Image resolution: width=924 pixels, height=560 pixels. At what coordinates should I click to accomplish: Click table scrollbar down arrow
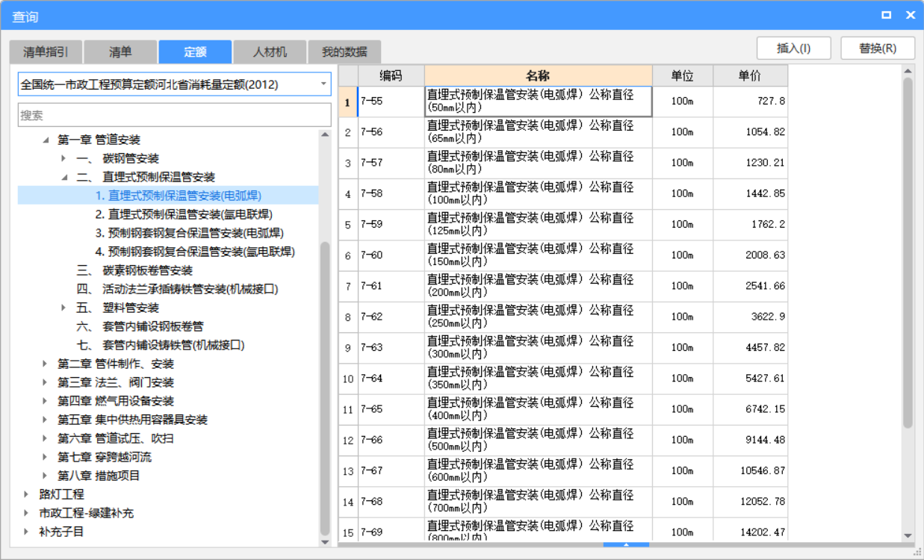coord(908,535)
